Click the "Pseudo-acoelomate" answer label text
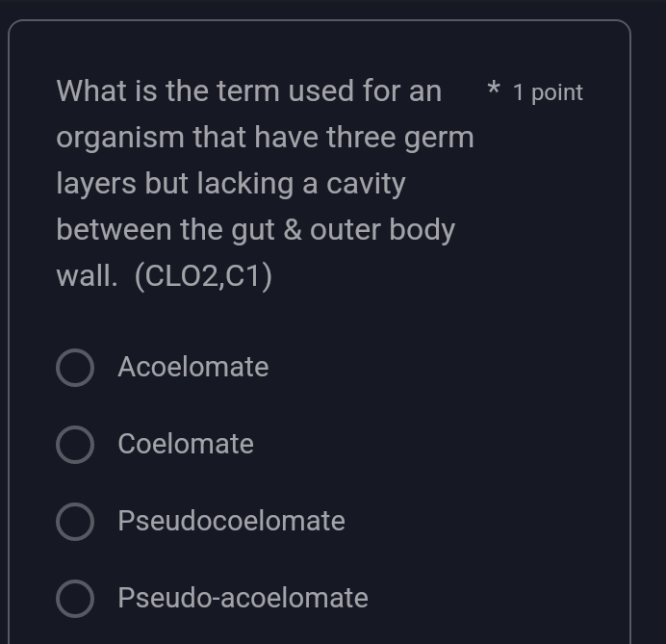The width and height of the screenshot is (666, 644). 243,598
